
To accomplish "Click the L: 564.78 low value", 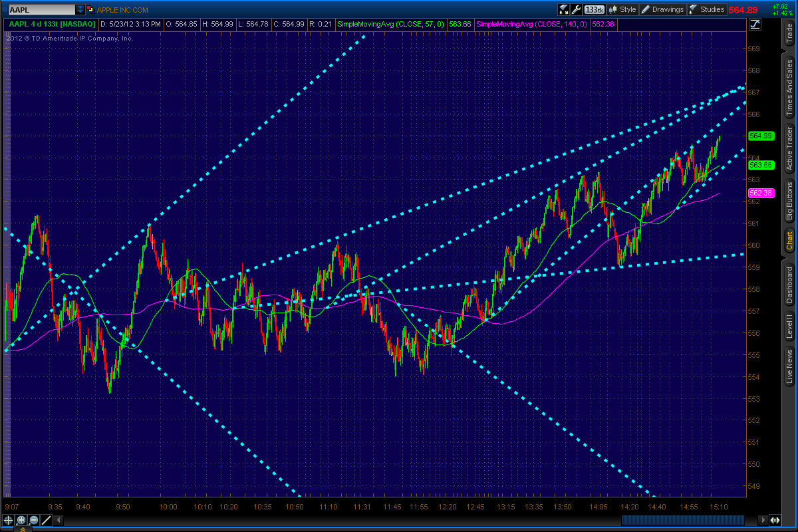I will pyautogui.click(x=255, y=25).
